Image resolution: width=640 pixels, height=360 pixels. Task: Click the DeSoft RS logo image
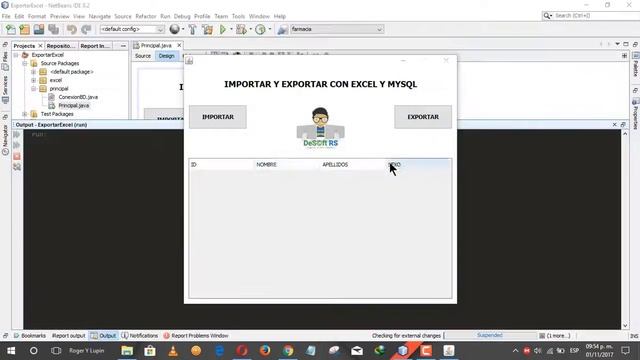pos(320,127)
